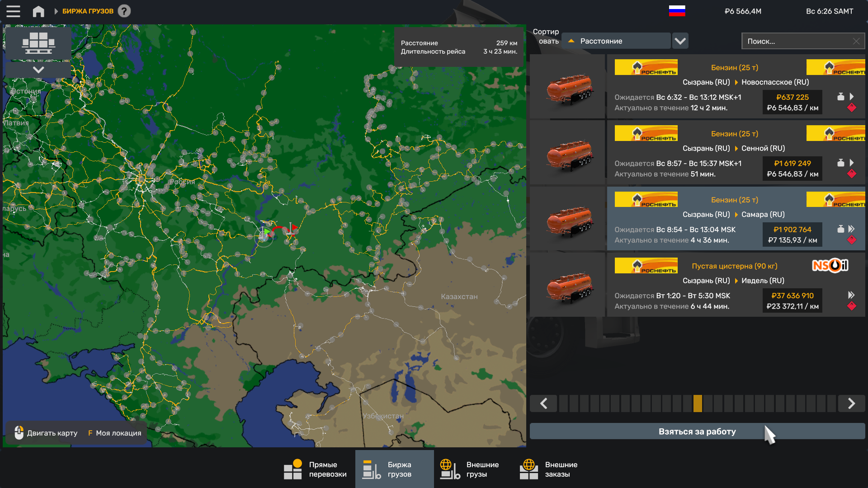Expand sort options with the chevron button
This screenshot has height=488, width=868.
680,41
